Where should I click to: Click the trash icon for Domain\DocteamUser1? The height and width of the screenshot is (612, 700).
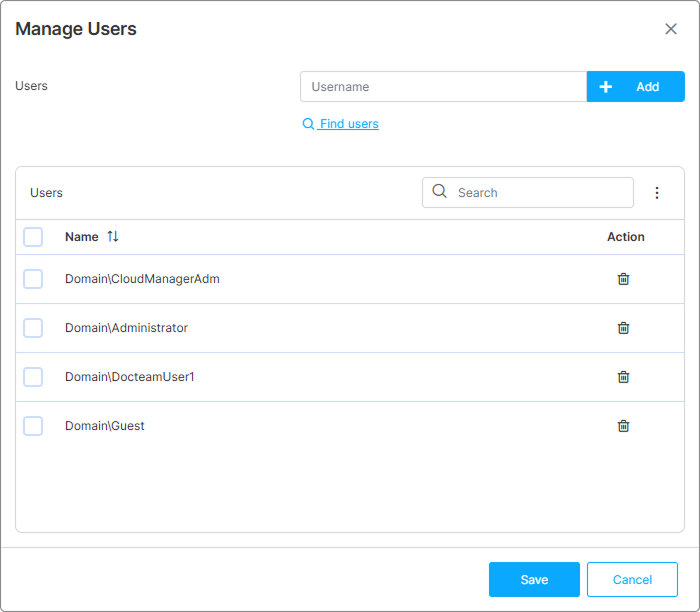(623, 377)
